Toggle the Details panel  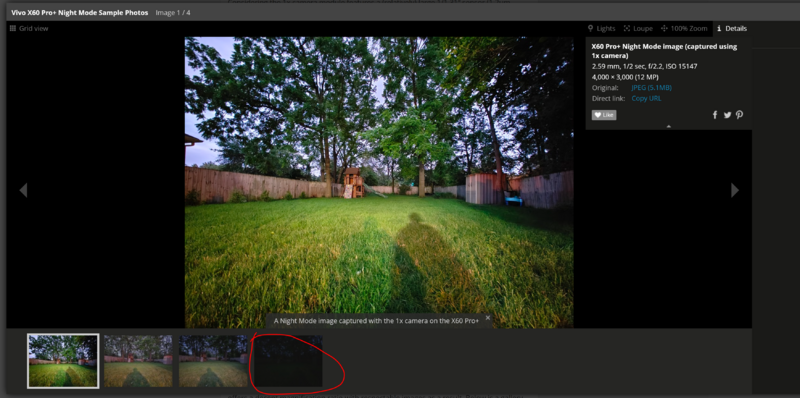(x=732, y=29)
